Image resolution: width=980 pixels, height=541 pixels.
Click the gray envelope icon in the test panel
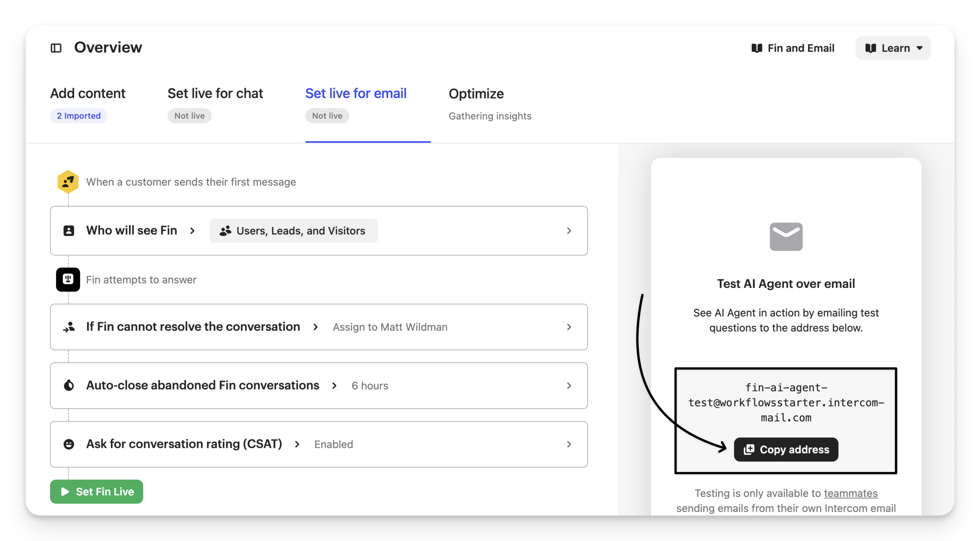(x=786, y=236)
